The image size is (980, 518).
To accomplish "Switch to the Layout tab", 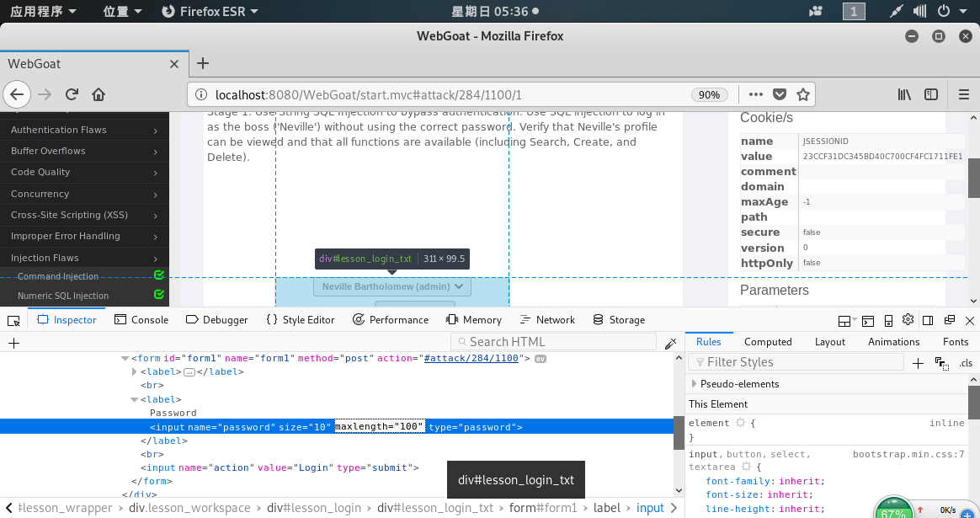I will point(829,342).
